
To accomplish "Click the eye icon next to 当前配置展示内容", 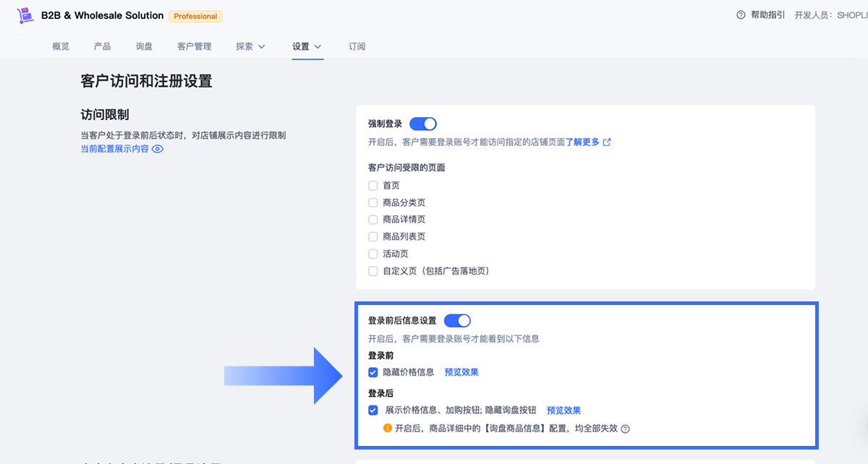I will [158, 149].
